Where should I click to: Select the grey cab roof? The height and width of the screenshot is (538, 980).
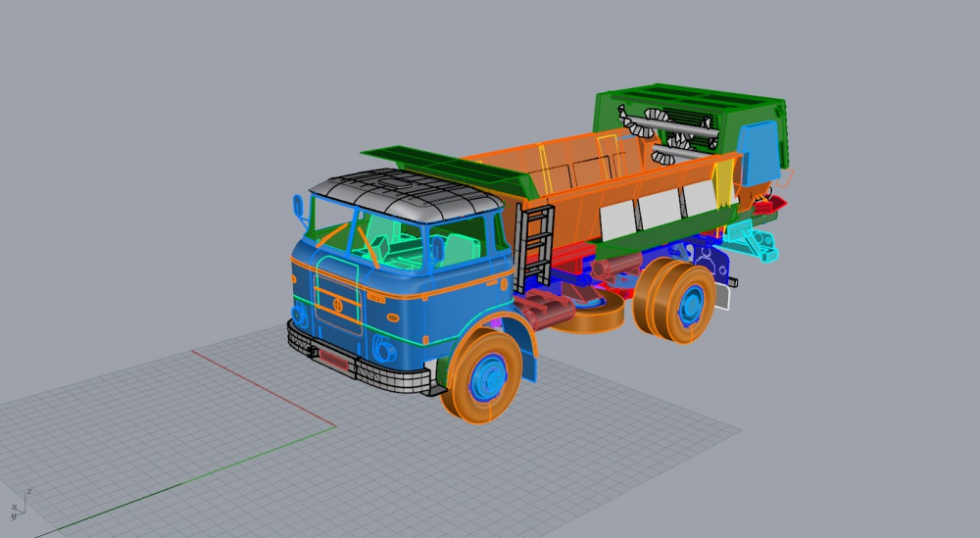click(x=407, y=193)
